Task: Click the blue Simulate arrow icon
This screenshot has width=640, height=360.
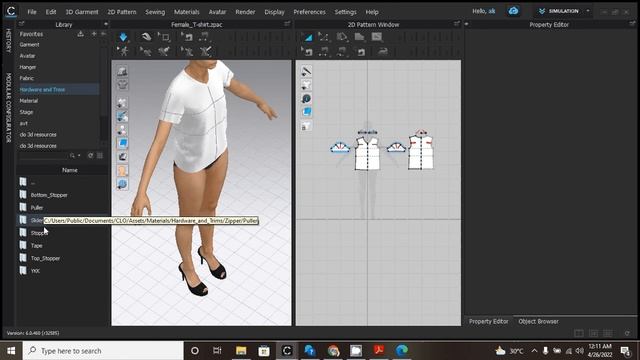Action: pyautogui.click(x=123, y=37)
